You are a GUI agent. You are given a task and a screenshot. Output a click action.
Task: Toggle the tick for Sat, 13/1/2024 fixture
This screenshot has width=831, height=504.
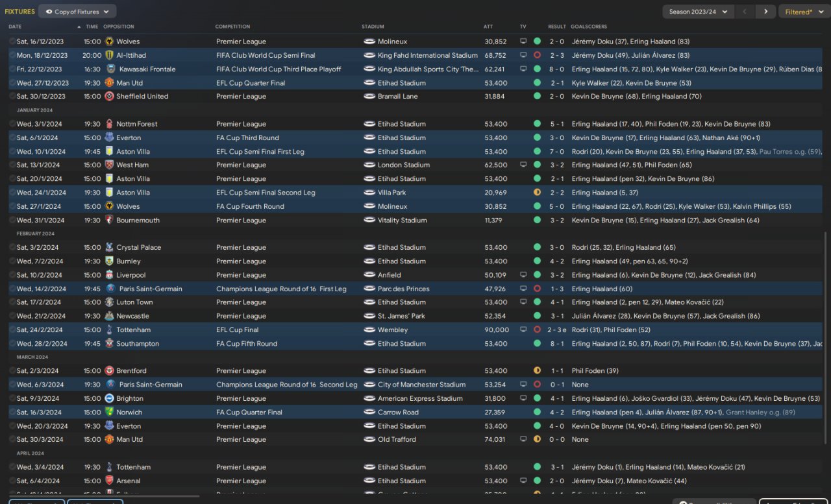[x=12, y=165]
